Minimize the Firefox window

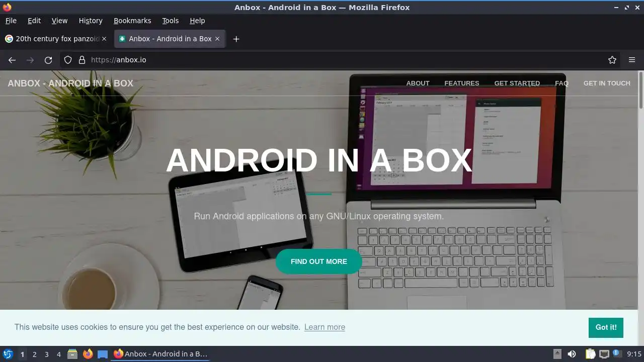tap(616, 8)
